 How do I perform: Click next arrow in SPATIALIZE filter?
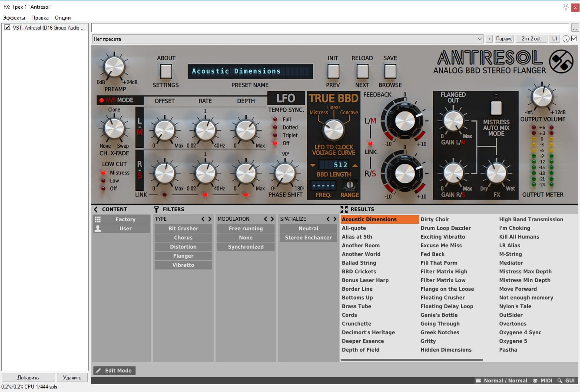click(x=335, y=219)
